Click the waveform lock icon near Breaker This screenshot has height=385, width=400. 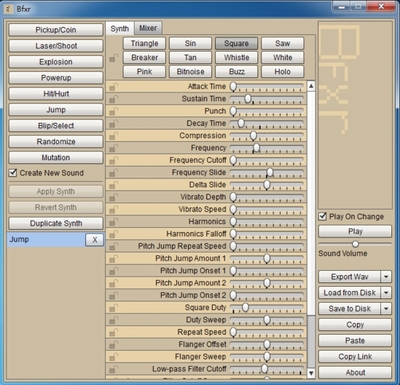coord(113,59)
